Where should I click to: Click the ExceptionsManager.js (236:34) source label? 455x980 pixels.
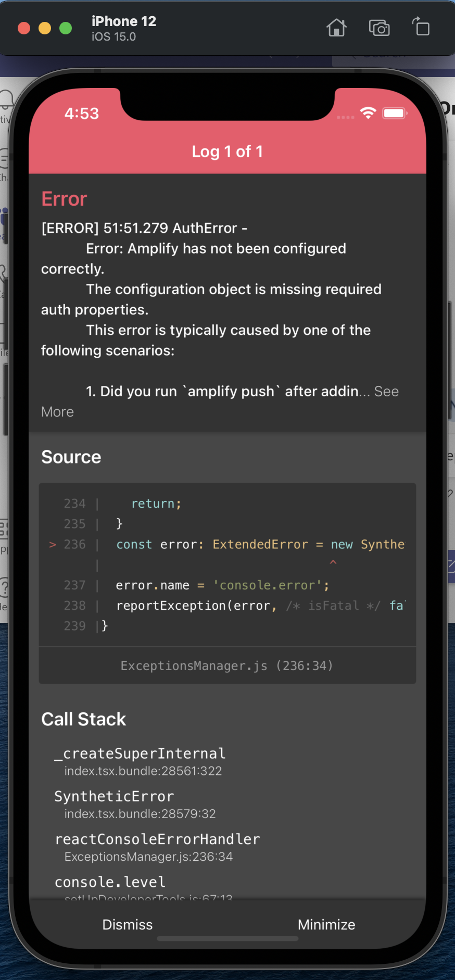click(227, 665)
